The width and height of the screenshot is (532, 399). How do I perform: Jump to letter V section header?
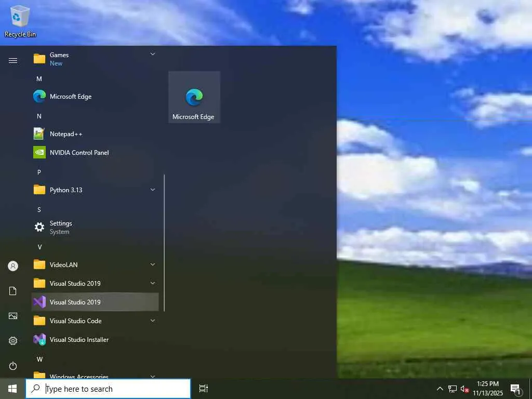pyautogui.click(x=39, y=247)
